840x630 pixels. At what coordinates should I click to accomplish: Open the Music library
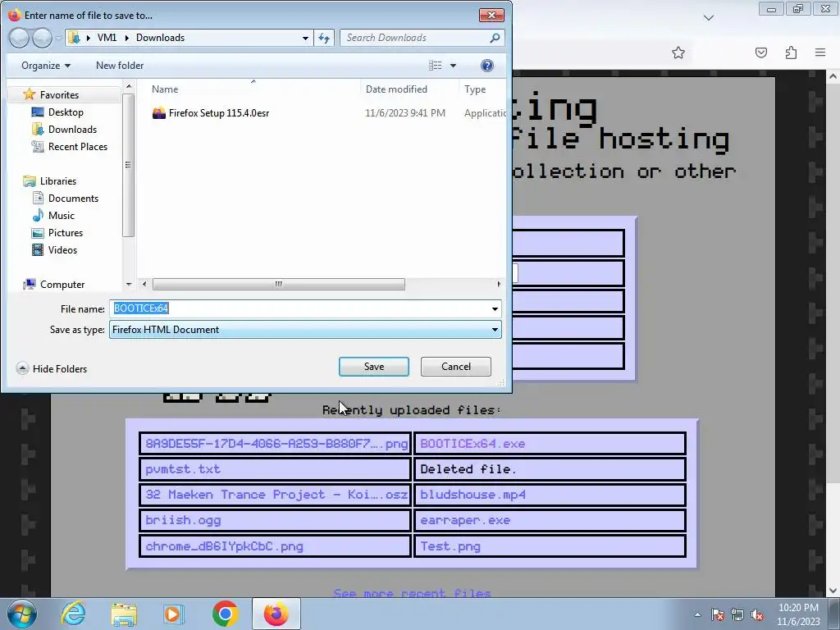point(61,216)
